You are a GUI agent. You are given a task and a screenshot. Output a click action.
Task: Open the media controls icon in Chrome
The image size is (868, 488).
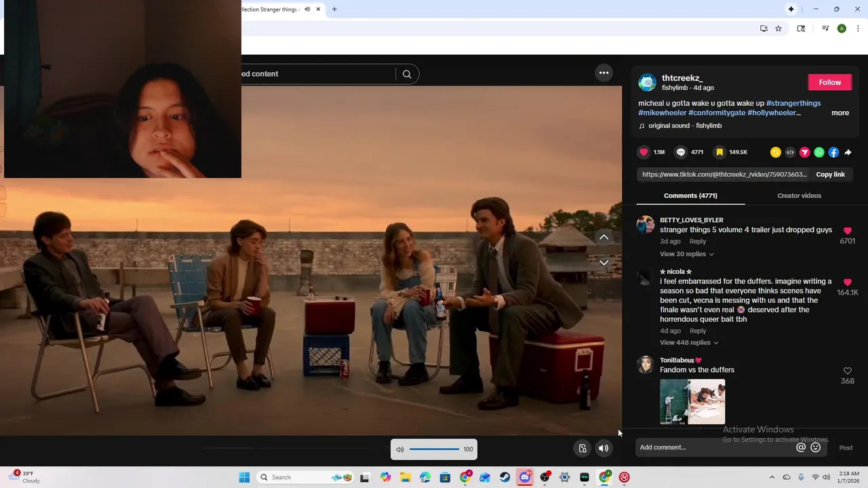tap(825, 28)
